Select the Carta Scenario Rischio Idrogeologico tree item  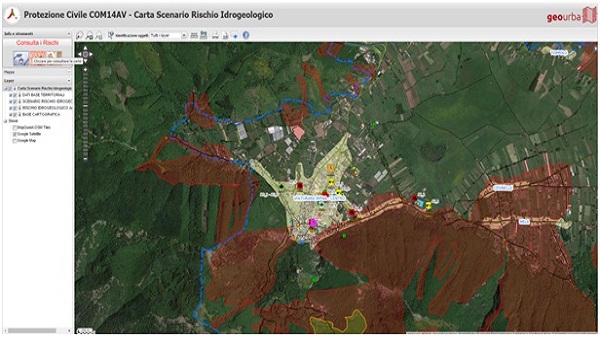click(44, 89)
